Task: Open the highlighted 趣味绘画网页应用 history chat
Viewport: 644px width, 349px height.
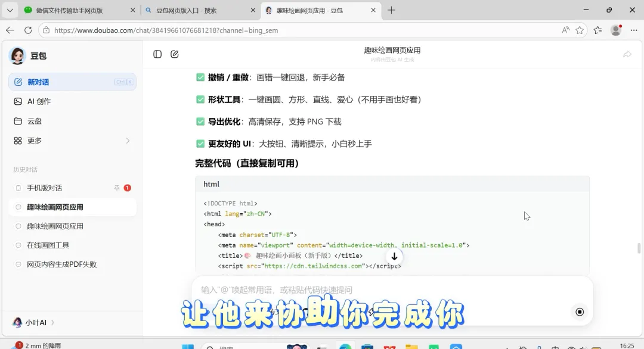Action: tap(72, 207)
